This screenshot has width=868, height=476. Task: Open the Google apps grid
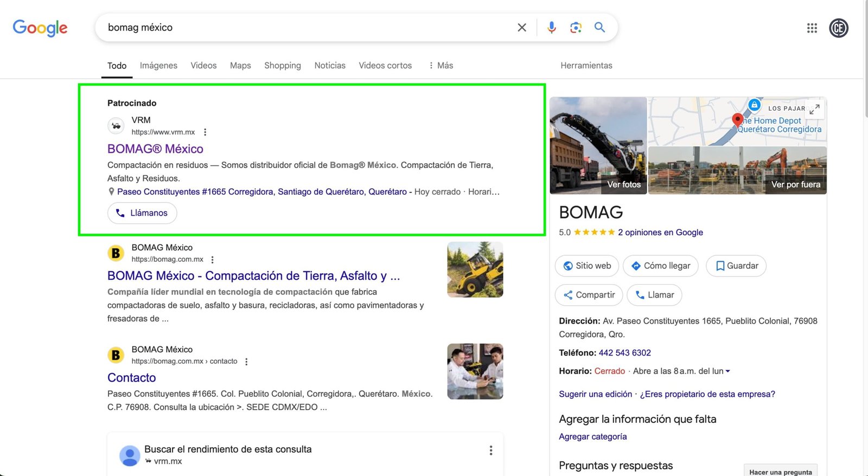[x=812, y=28]
